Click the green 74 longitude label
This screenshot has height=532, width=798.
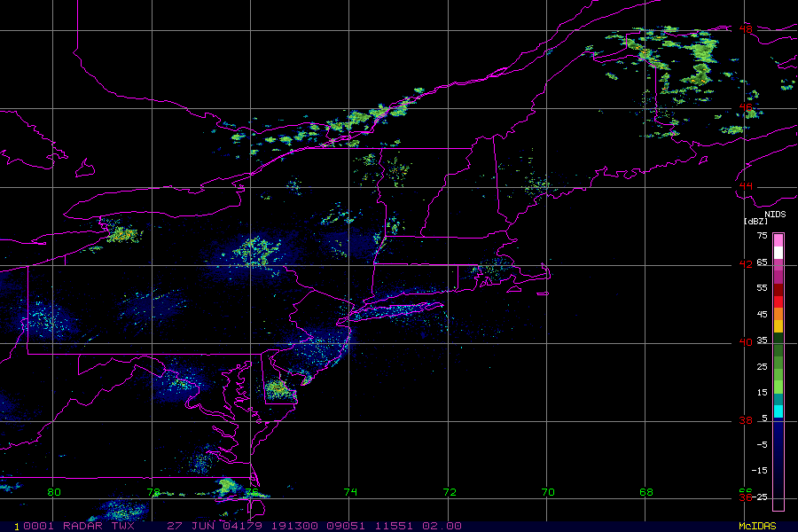(x=350, y=492)
